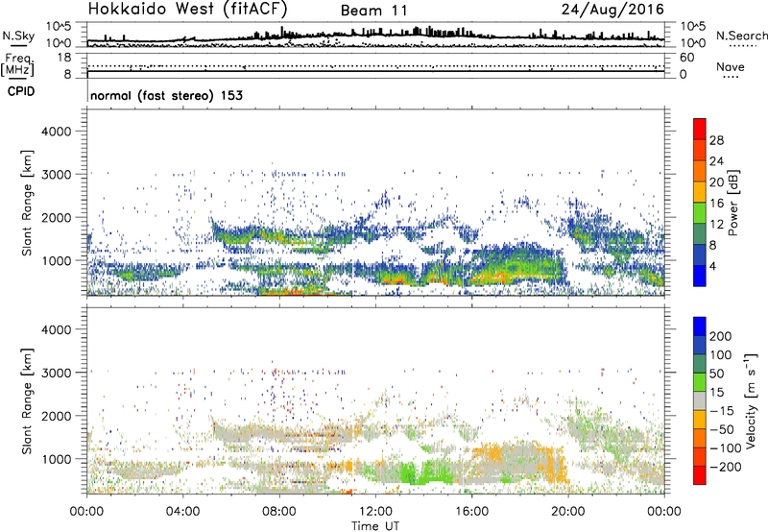This screenshot has width=768, height=532.
Task: Click the date '24/Aug/2016'
Action: [612, 10]
